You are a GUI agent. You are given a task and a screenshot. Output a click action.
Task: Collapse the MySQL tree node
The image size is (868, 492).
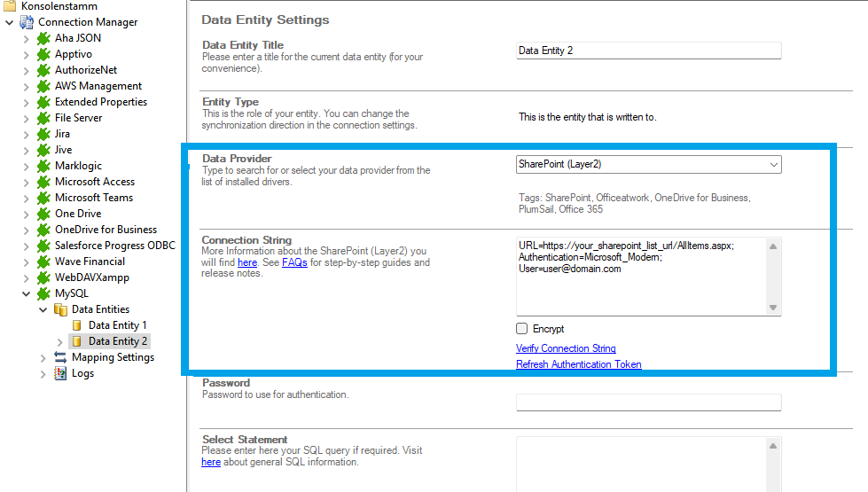(x=26, y=294)
